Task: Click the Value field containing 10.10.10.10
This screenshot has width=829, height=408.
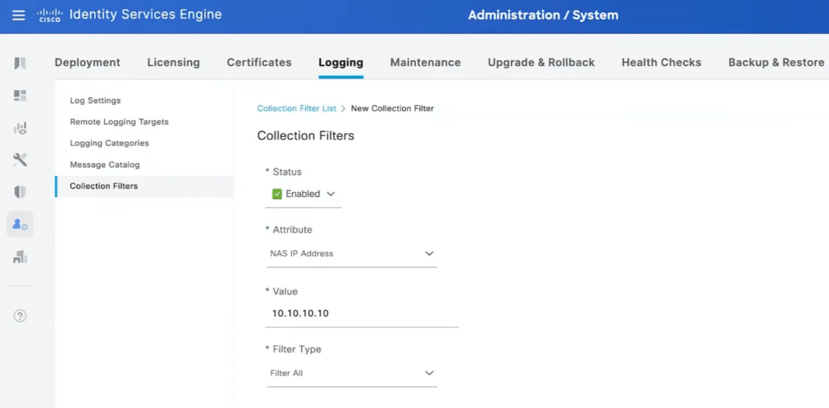Action: click(x=362, y=314)
